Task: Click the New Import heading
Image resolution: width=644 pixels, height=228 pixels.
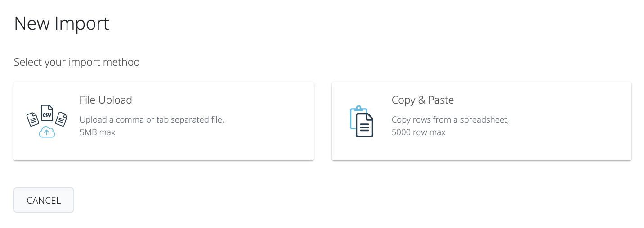Action: (x=62, y=24)
